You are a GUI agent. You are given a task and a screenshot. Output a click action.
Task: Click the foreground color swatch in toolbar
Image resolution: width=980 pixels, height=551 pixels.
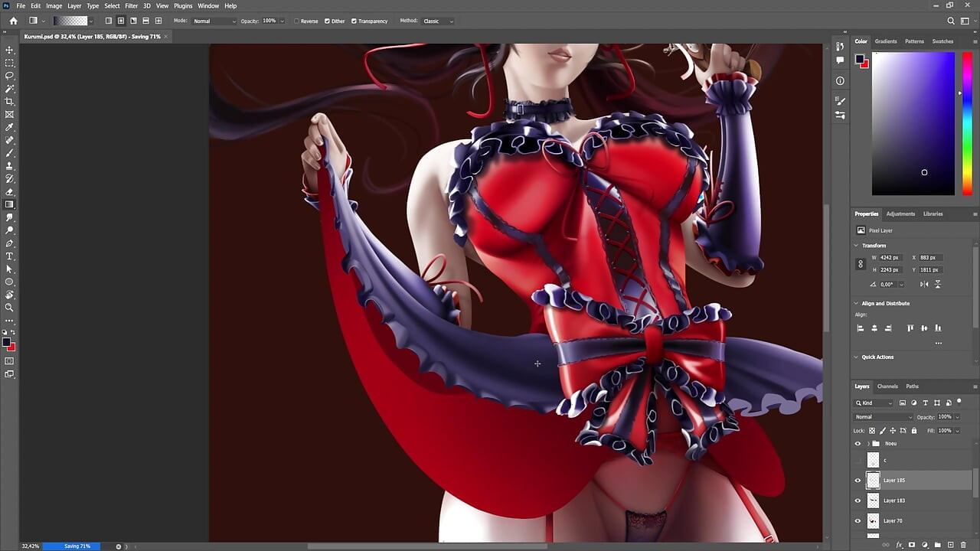7,342
